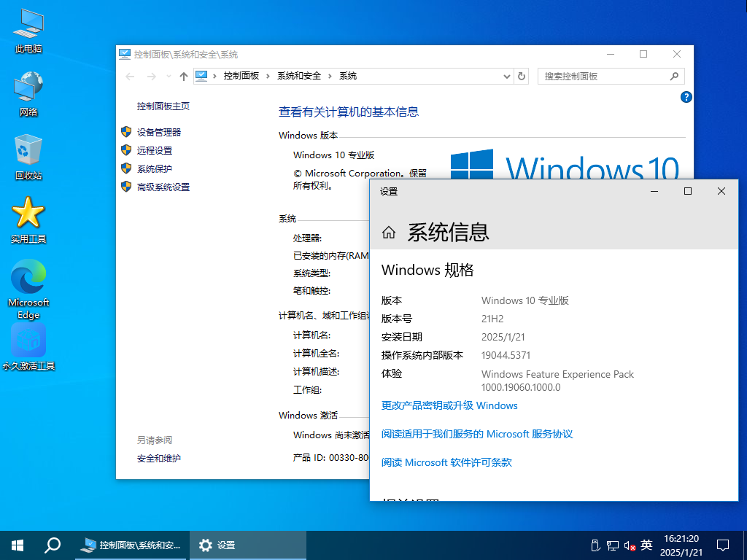Click 系统和安全 breadcrumb segment

tap(299, 76)
